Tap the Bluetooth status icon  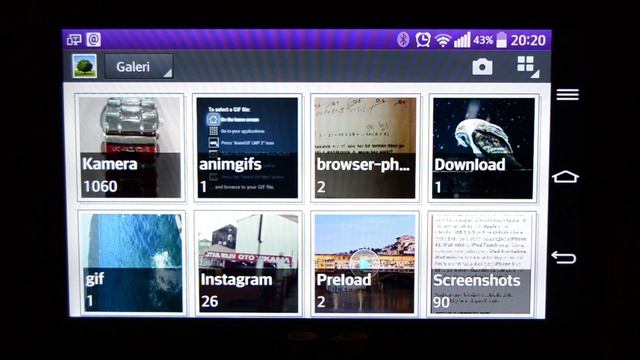pyautogui.click(x=403, y=40)
